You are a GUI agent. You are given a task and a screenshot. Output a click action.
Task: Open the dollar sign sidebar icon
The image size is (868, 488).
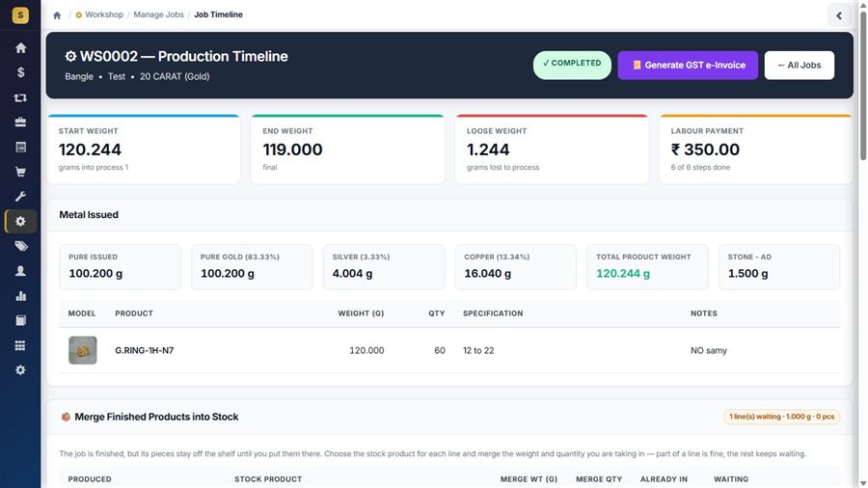click(x=20, y=72)
